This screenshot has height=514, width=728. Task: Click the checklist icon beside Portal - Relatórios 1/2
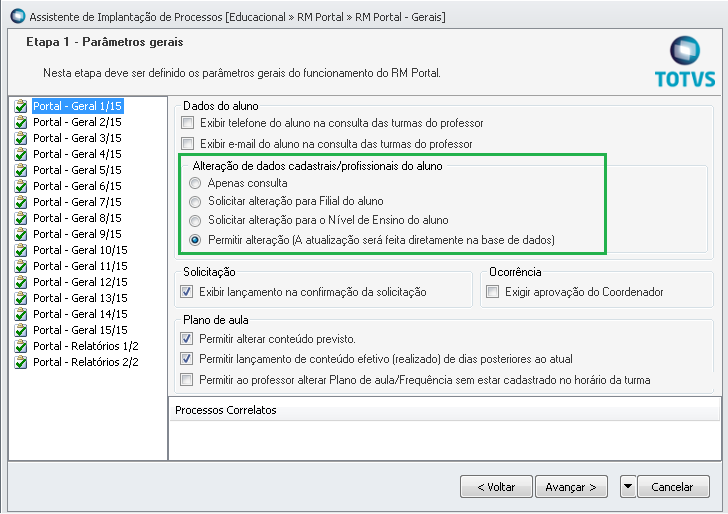tap(21, 346)
